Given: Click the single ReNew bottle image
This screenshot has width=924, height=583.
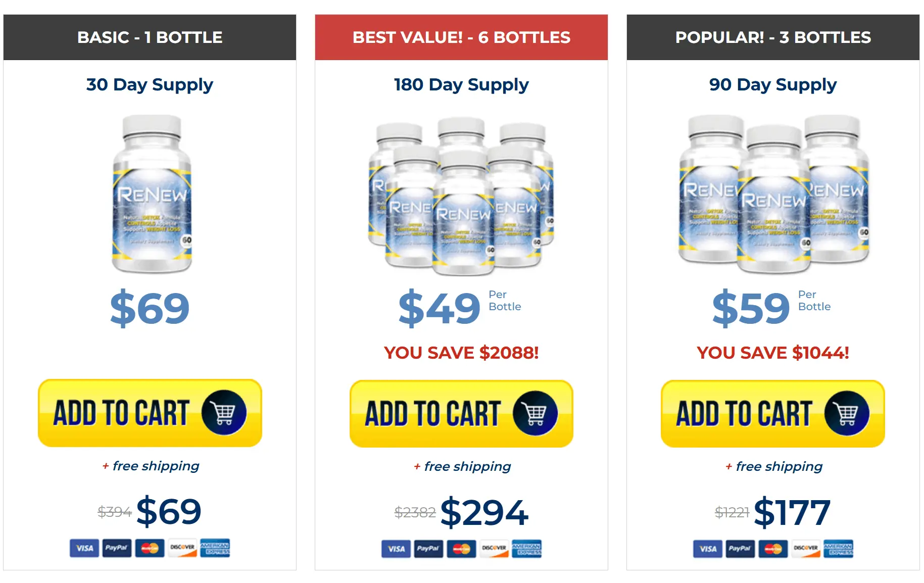Looking at the screenshot, I should pyautogui.click(x=152, y=197).
